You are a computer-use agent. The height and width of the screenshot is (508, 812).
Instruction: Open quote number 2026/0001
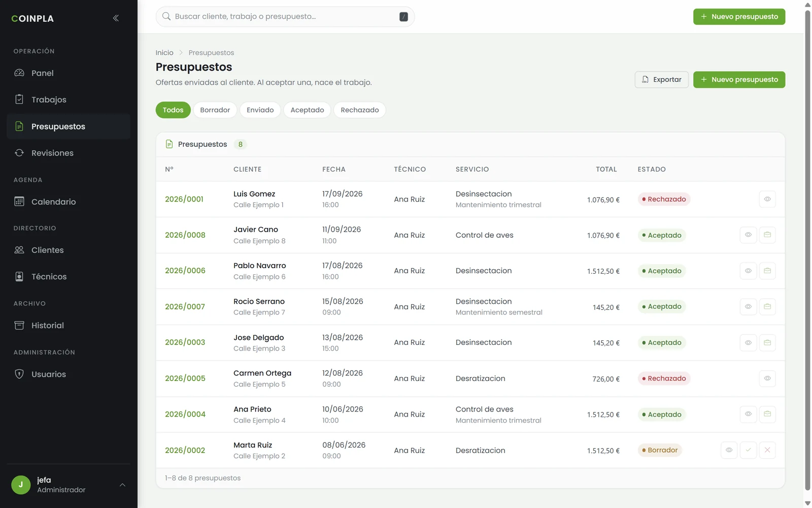tap(184, 199)
